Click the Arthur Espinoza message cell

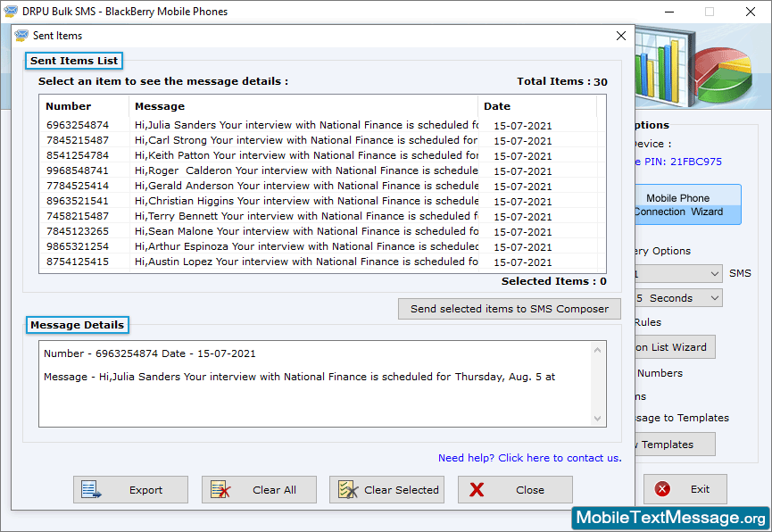(x=306, y=246)
